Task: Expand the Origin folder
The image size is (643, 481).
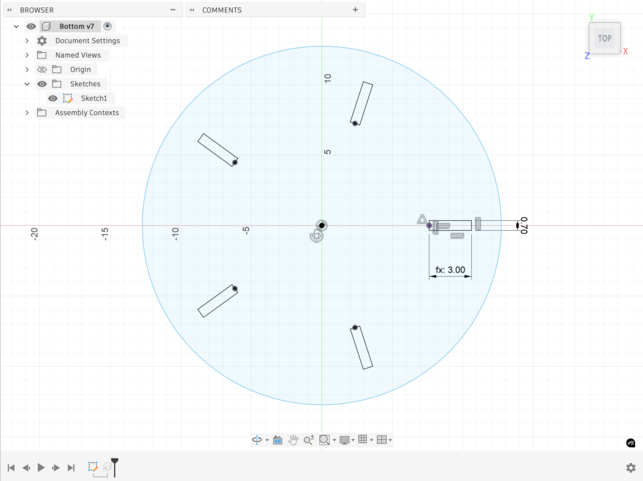Action: 27,69
